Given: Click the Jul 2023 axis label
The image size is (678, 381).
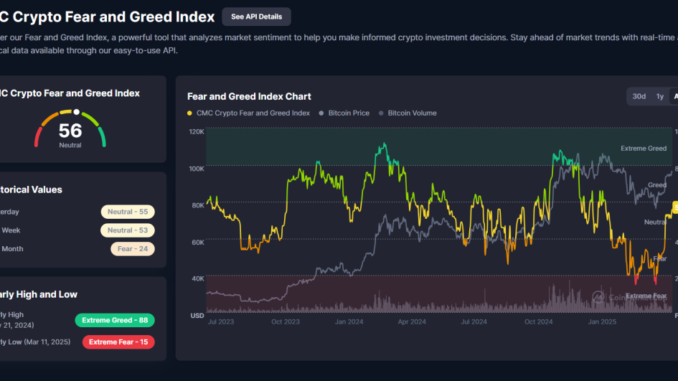Looking at the screenshot, I should click(x=221, y=322).
